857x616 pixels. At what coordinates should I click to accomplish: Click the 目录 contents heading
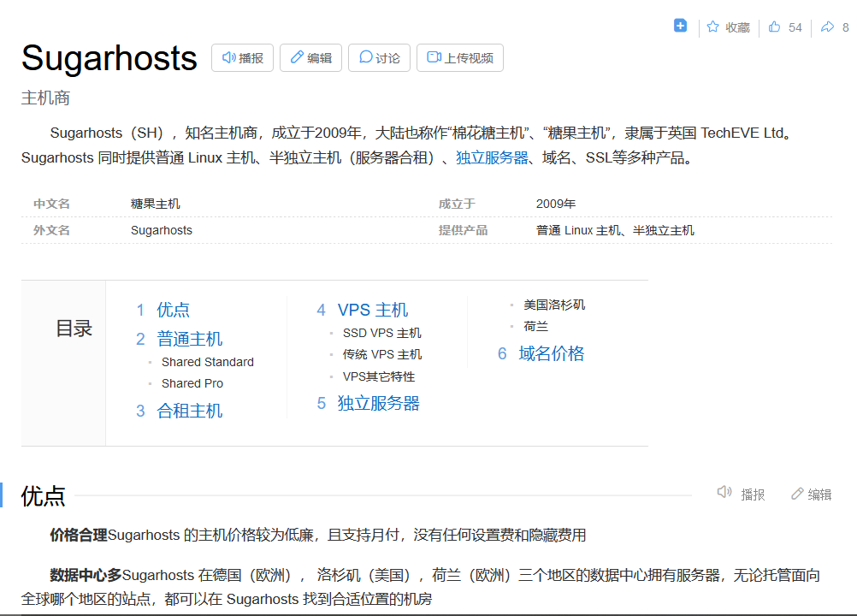(x=74, y=329)
